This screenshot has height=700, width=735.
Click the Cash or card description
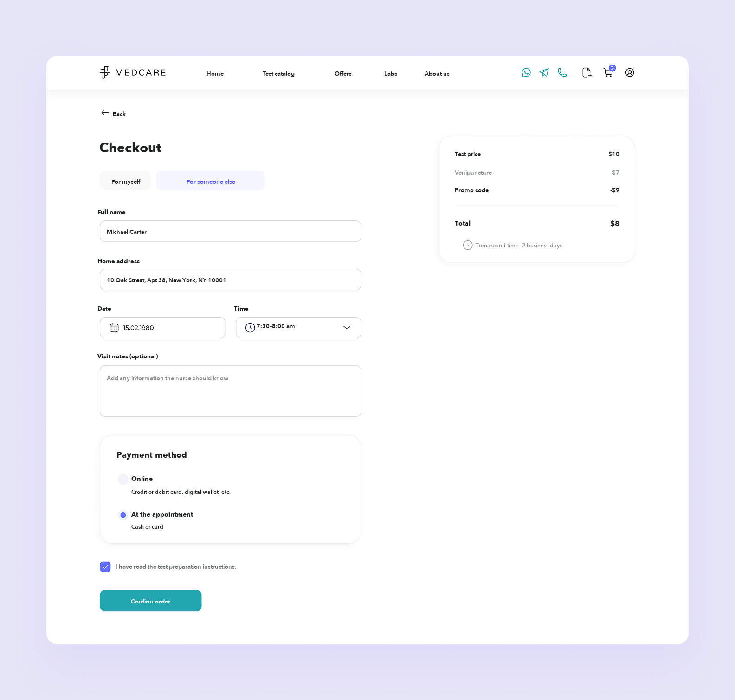147,527
